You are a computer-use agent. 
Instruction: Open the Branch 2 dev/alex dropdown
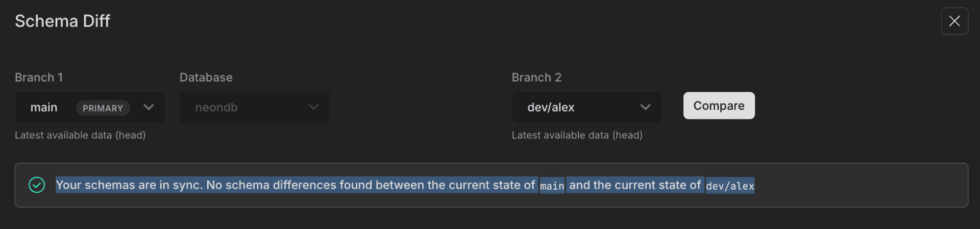(x=586, y=107)
